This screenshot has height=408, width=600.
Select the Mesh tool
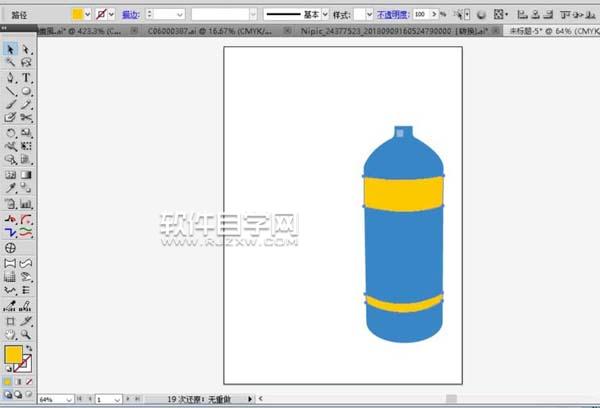(x=10, y=175)
